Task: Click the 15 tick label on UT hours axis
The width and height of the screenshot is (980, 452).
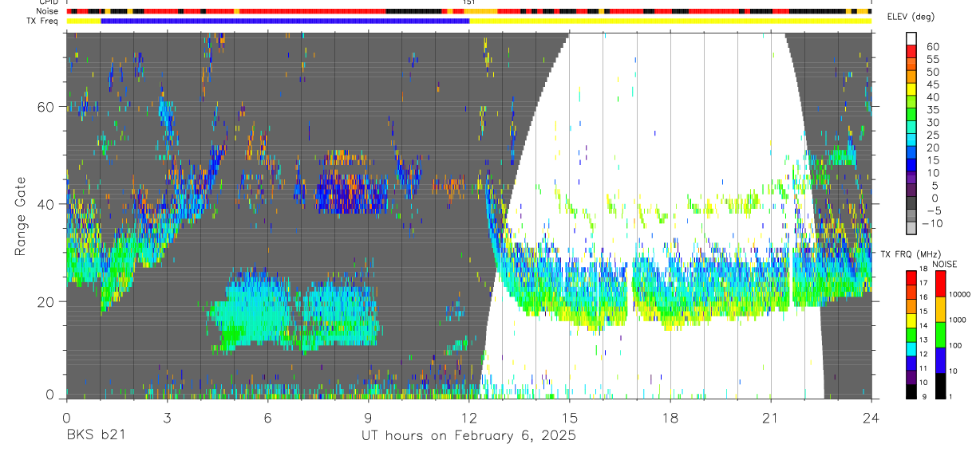Action: (570, 418)
